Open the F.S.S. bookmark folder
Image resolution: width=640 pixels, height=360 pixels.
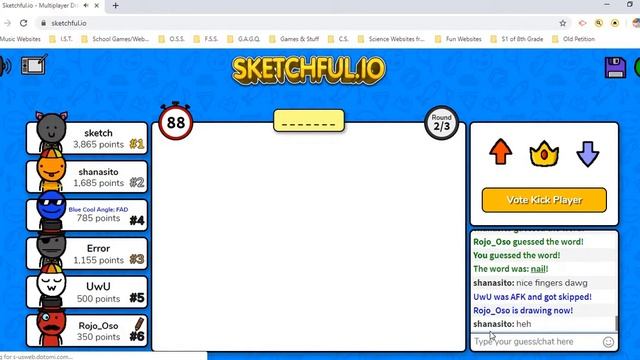(x=206, y=39)
